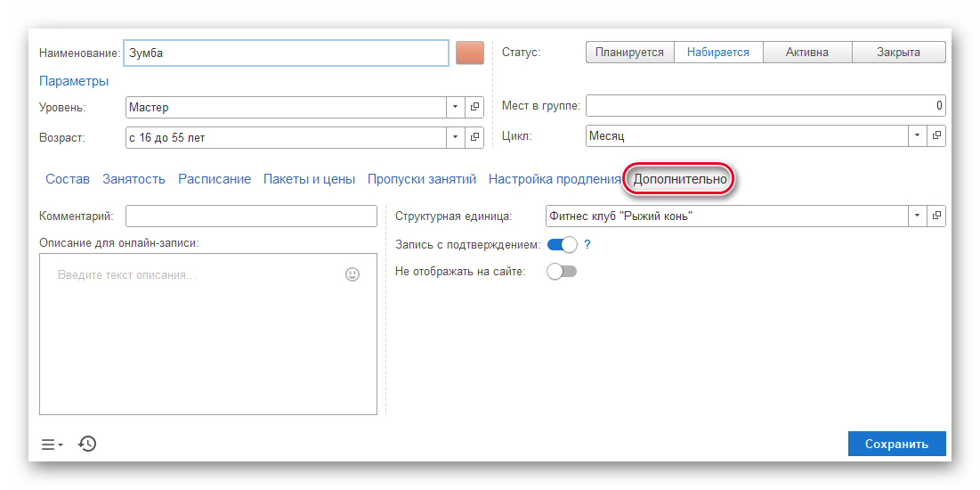The image size is (980, 490).
Task: Switch to the Пропуски занятий tab
Action: 422,179
